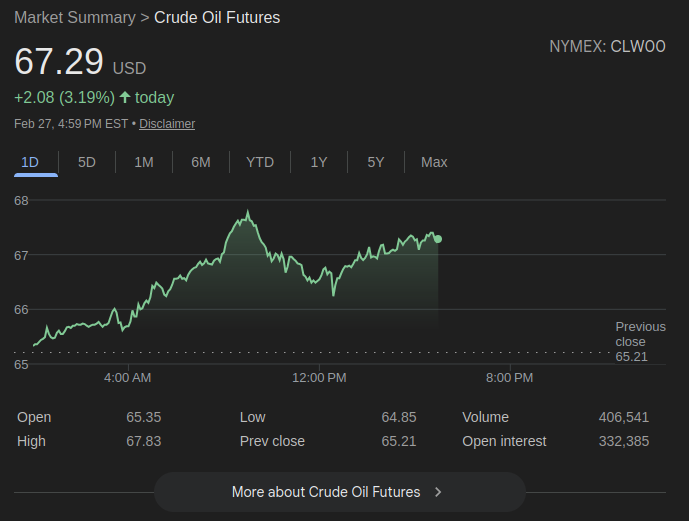Click the green up-arrow price change icon
689x521 pixels.
[x=125, y=98]
